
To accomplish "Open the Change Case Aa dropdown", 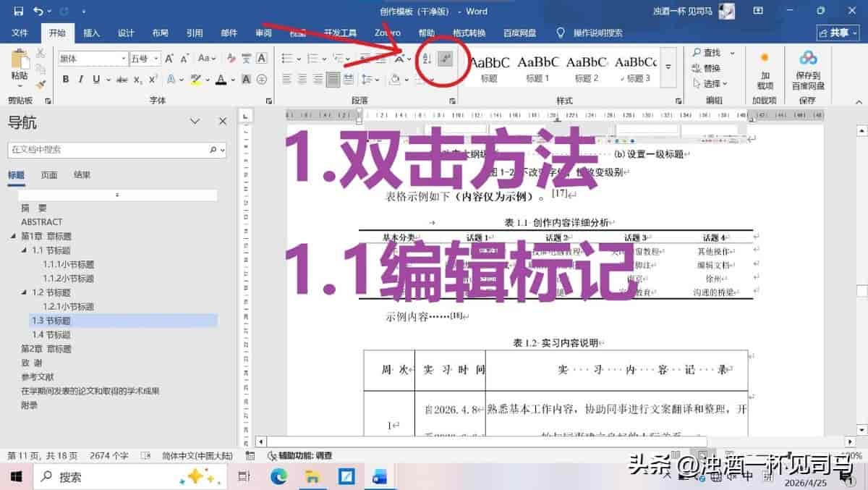I will 208,59.
